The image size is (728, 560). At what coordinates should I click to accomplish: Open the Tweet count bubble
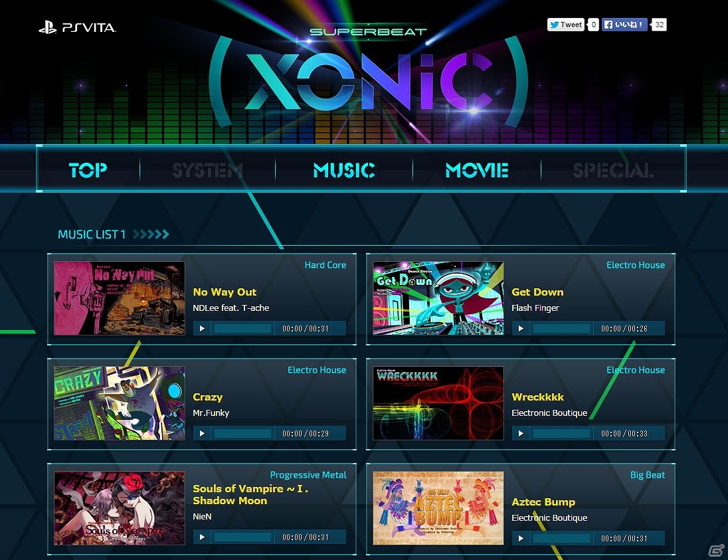coord(593,25)
